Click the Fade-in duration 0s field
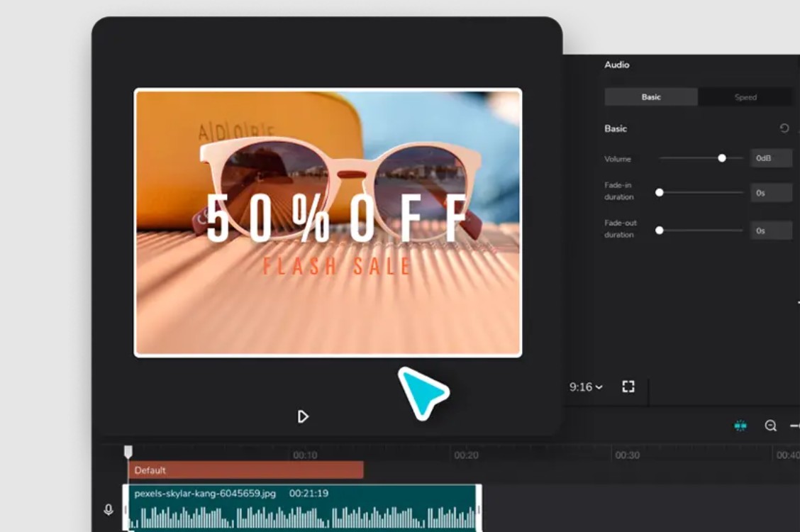The width and height of the screenshot is (800, 532). tap(770, 192)
